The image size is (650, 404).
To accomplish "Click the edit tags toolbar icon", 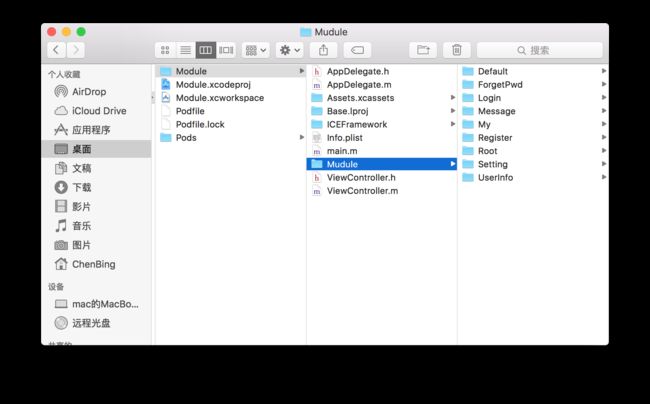I will (357, 50).
